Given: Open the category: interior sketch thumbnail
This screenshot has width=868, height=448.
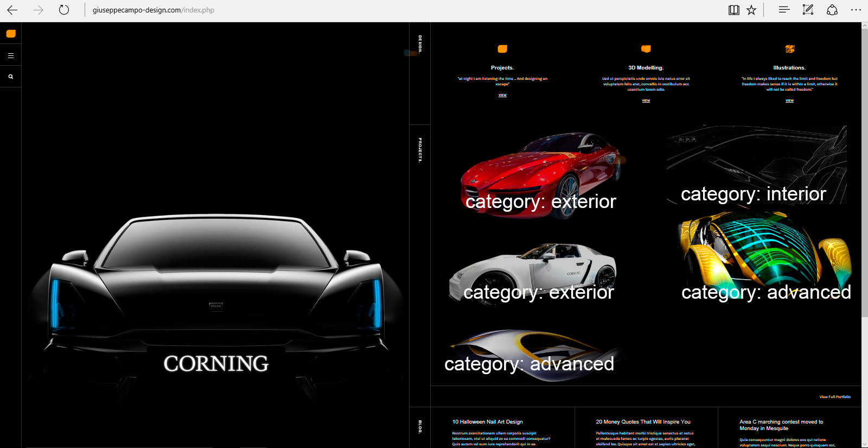Looking at the screenshot, I should (x=756, y=165).
